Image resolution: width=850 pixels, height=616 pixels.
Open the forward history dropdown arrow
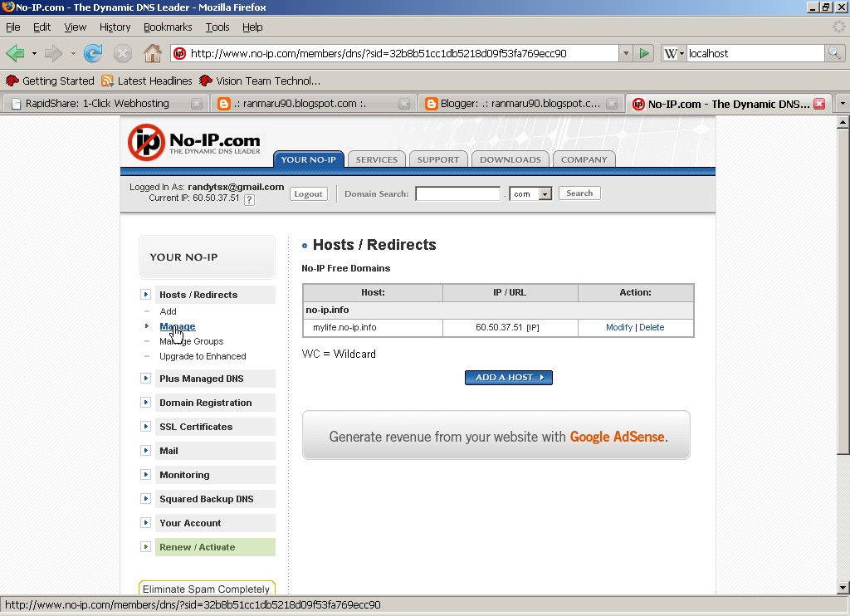click(x=73, y=53)
